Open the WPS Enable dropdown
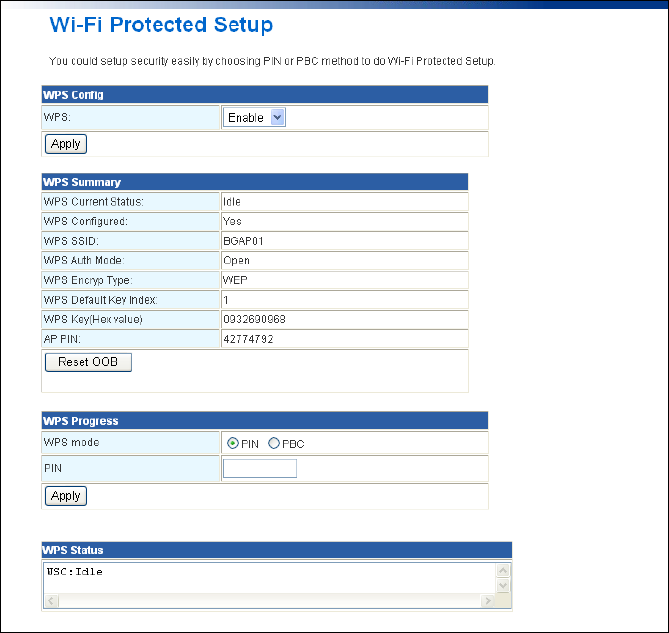The image size is (669, 633). 254,118
